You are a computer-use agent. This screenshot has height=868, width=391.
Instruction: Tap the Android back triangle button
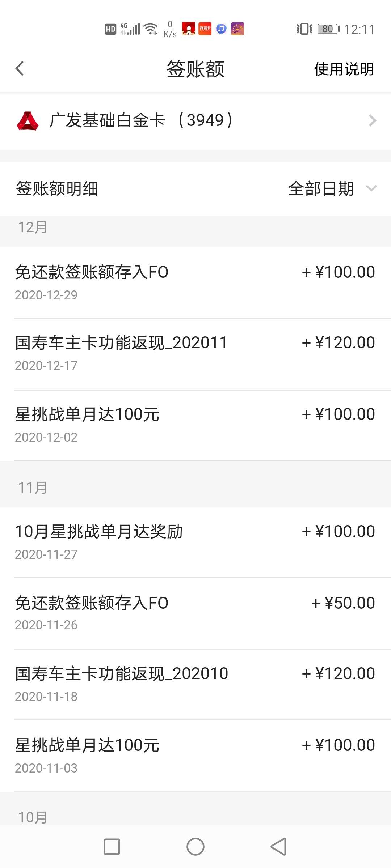tap(278, 847)
